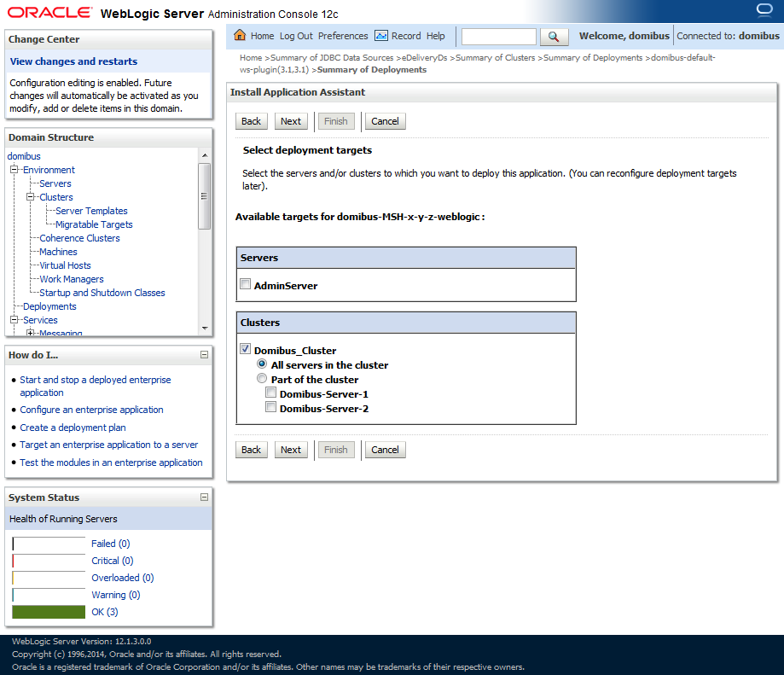Click the Oracle logo at top left
This screenshot has height=675, width=784.
point(50,13)
